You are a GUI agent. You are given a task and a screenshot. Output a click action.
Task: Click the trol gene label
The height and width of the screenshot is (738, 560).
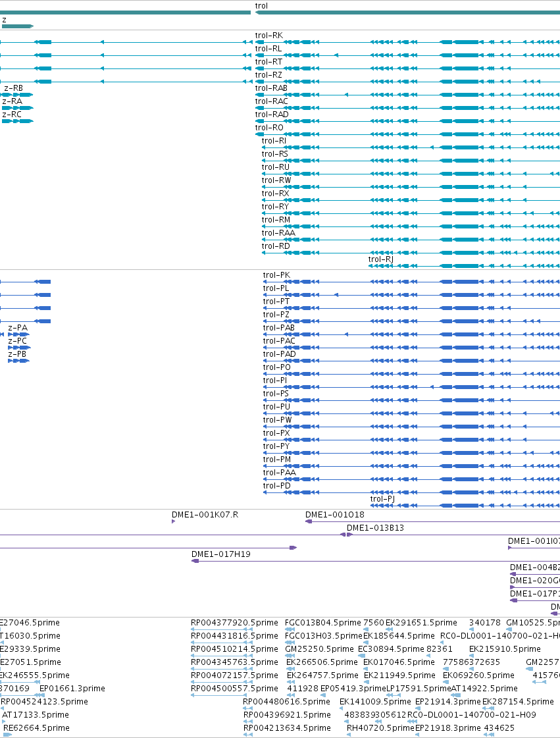pyautogui.click(x=261, y=6)
